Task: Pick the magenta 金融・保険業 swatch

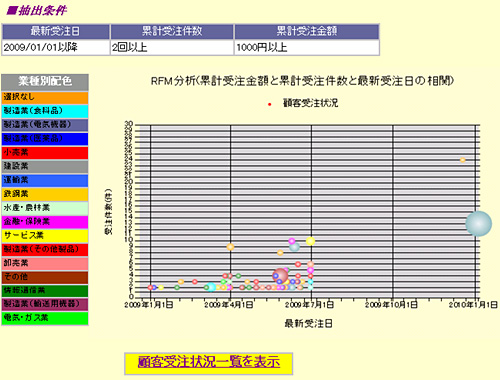Action: [x=45, y=222]
